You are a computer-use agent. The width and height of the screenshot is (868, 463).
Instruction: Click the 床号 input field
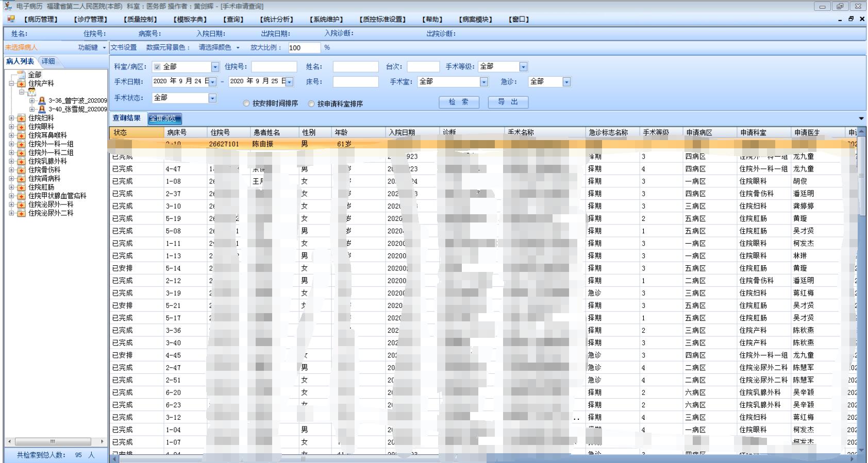356,81
